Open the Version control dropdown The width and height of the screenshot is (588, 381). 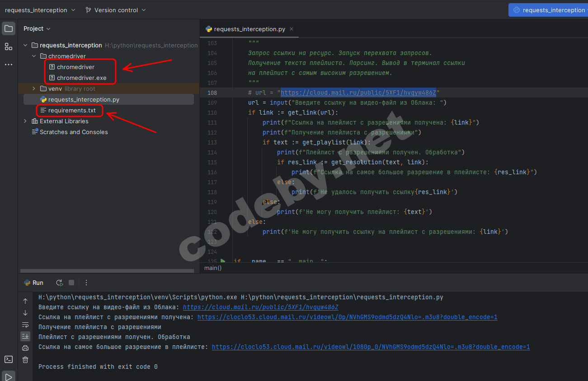pos(116,10)
